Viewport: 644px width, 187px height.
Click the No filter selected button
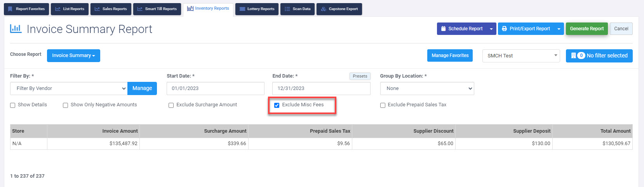[599, 55]
